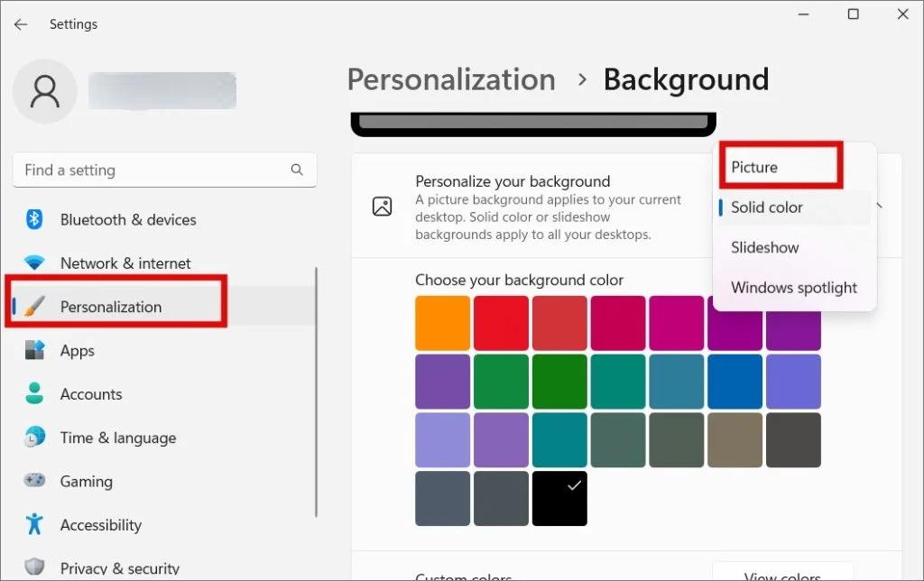924x581 pixels.
Task: Click the user profile avatar icon
Action: click(x=45, y=91)
